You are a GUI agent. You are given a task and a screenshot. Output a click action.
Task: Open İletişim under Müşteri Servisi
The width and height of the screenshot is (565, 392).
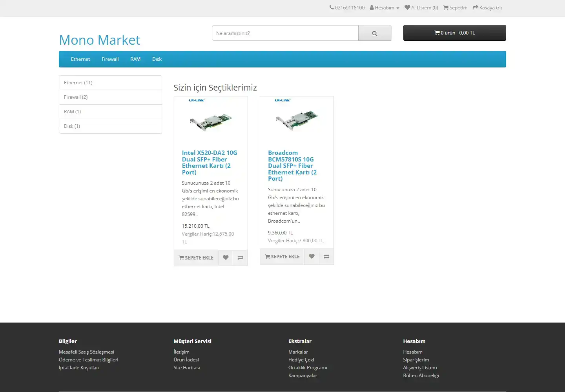pos(181,352)
